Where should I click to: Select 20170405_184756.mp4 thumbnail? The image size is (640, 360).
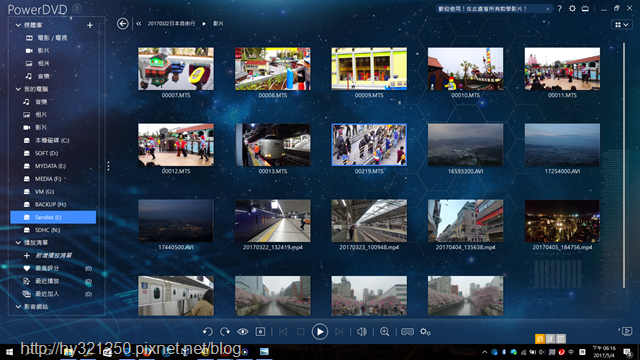[562, 221]
